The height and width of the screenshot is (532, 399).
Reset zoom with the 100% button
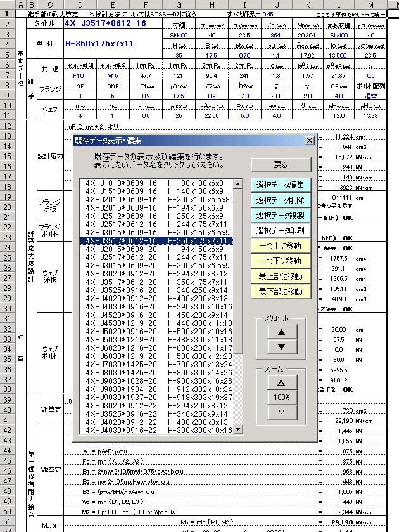tap(281, 398)
